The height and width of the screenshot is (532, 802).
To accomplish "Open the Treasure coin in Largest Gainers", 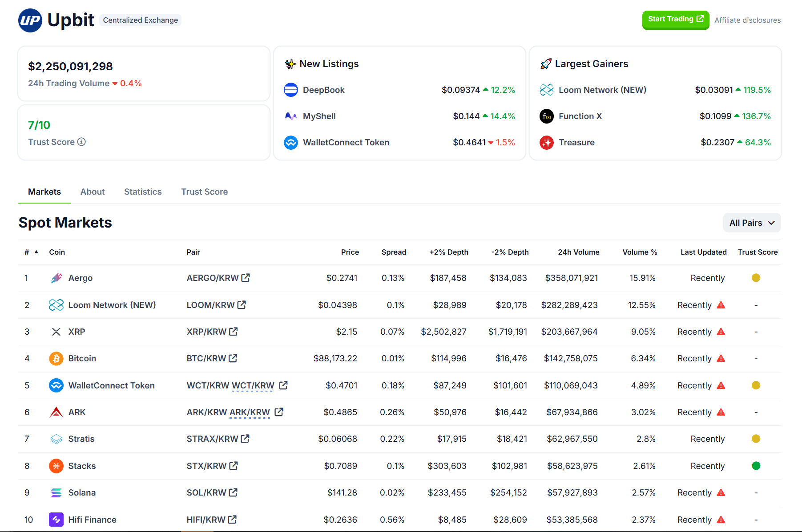I will (x=576, y=142).
